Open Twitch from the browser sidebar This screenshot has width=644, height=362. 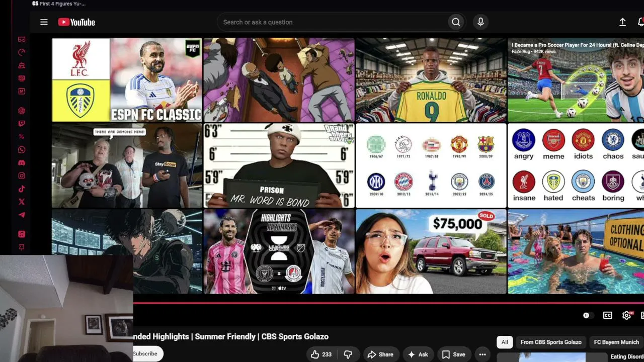22,124
